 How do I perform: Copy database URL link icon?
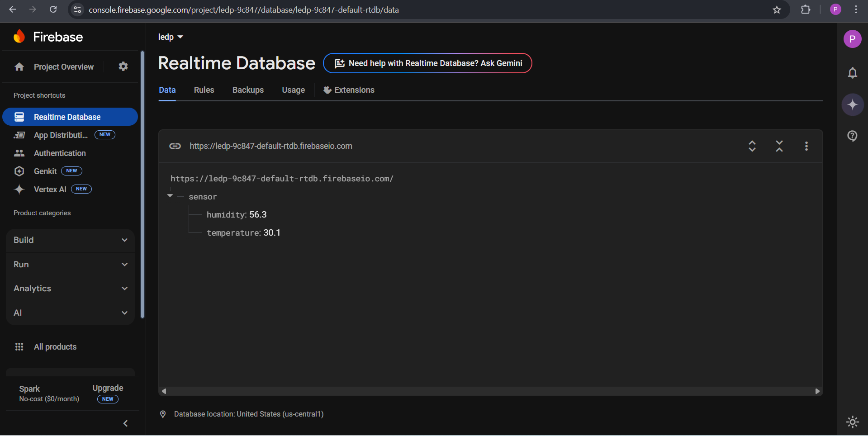175,146
